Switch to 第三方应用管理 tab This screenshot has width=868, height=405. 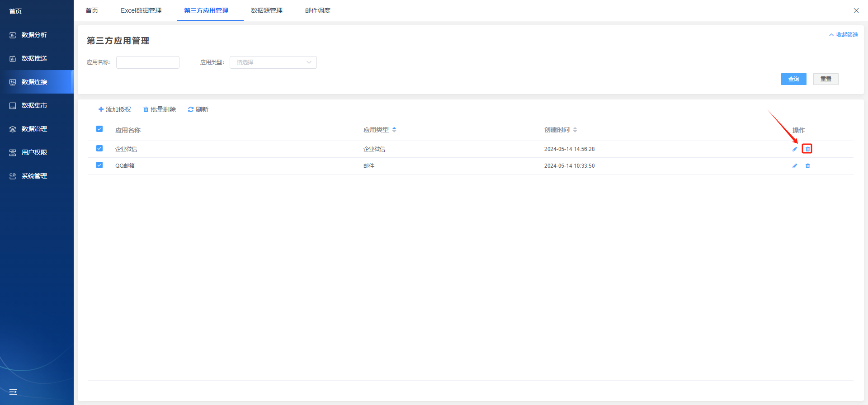pos(206,10)
